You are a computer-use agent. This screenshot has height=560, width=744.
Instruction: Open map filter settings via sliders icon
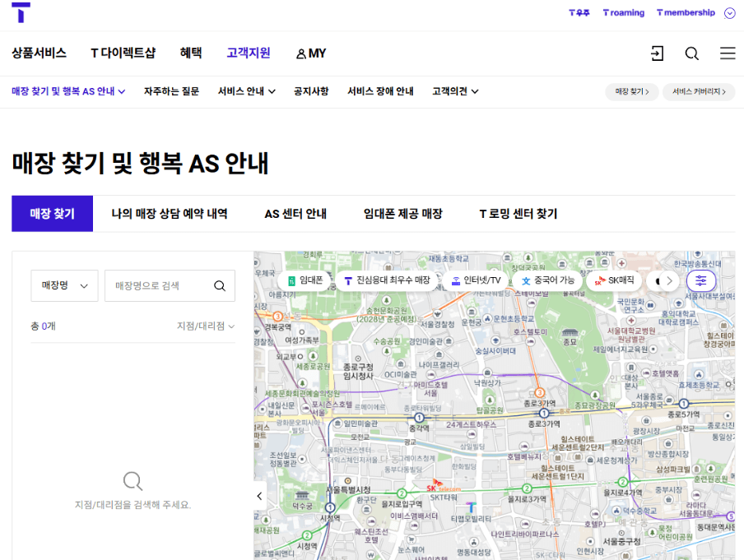point(700,280)
